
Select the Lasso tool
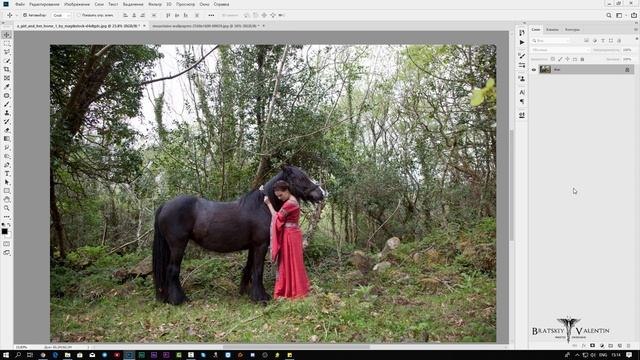click(7, 52)
